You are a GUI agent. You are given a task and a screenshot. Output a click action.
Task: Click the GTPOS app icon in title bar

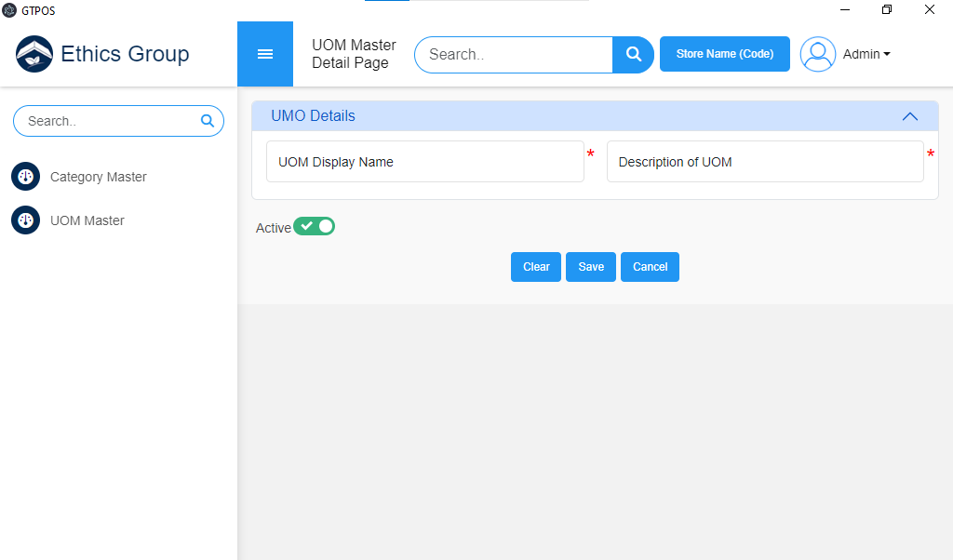tap(10, 10)
